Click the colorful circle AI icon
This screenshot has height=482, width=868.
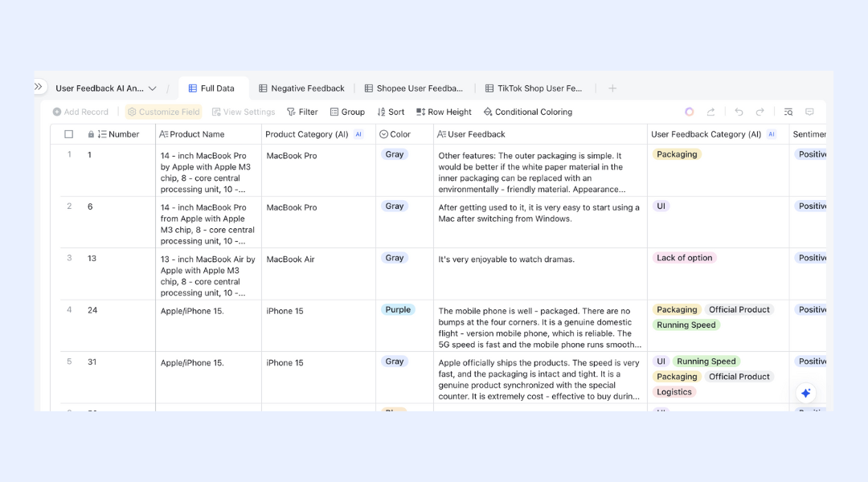click(690, 112)
